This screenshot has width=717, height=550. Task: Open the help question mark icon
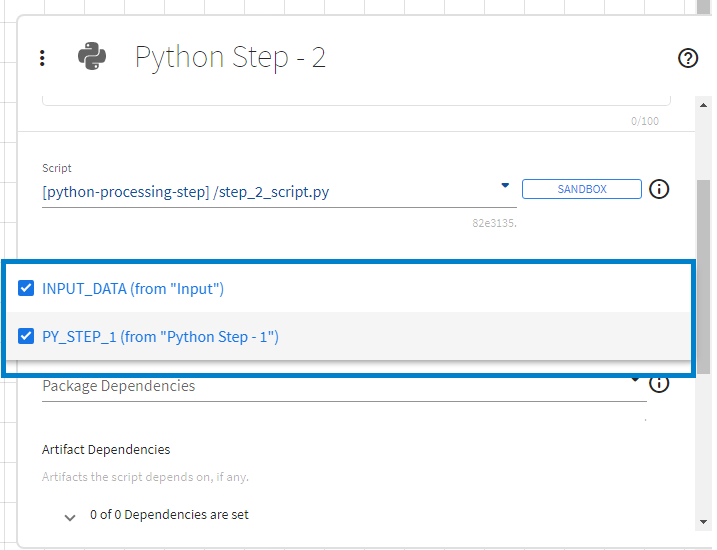point(688,58)
